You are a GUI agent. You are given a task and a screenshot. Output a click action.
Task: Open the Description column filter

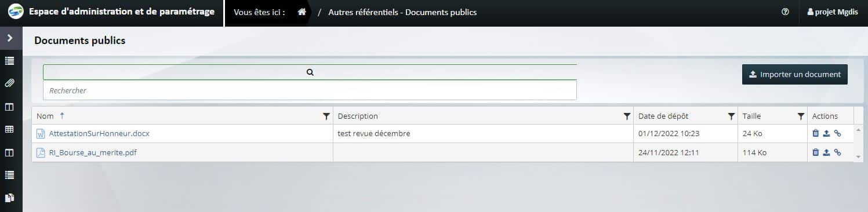627,116
